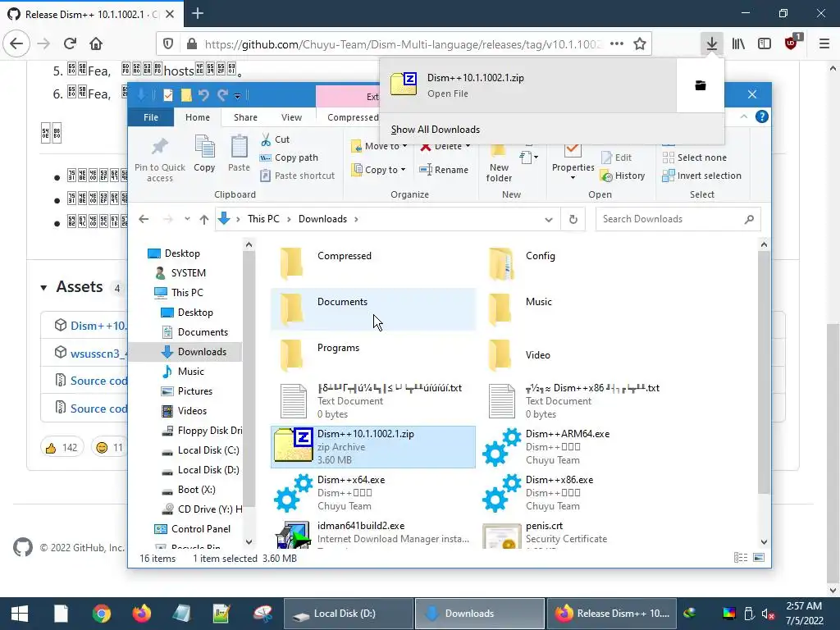The width and height of the screenshot is (840, 630).
Task: Bookmark this page with star icon
Action: pyautogui.click(x=640, y=44)
